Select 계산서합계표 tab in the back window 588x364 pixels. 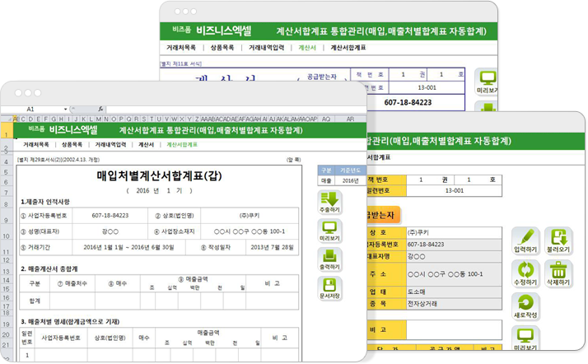[x=348, y=48]
